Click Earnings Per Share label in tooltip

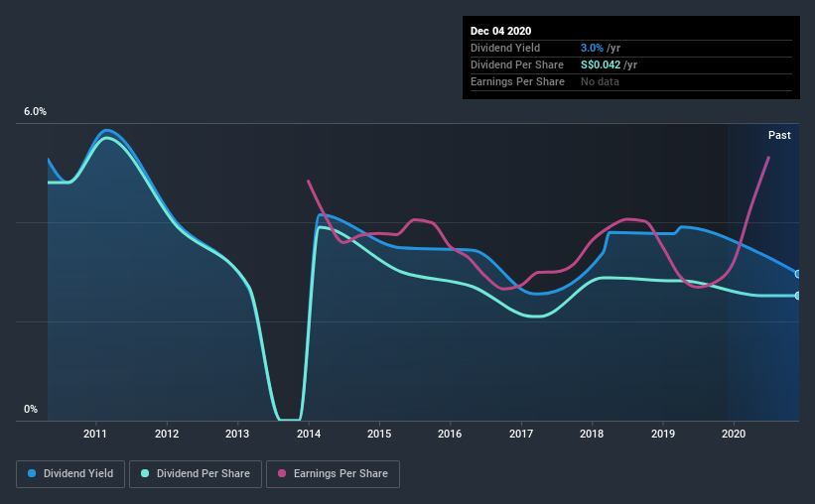517,81
